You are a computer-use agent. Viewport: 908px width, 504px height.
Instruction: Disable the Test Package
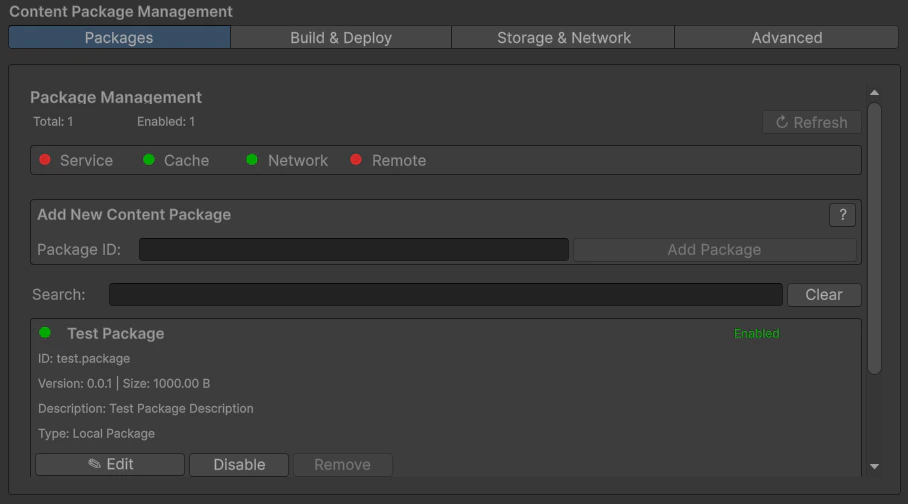(239, 465)
